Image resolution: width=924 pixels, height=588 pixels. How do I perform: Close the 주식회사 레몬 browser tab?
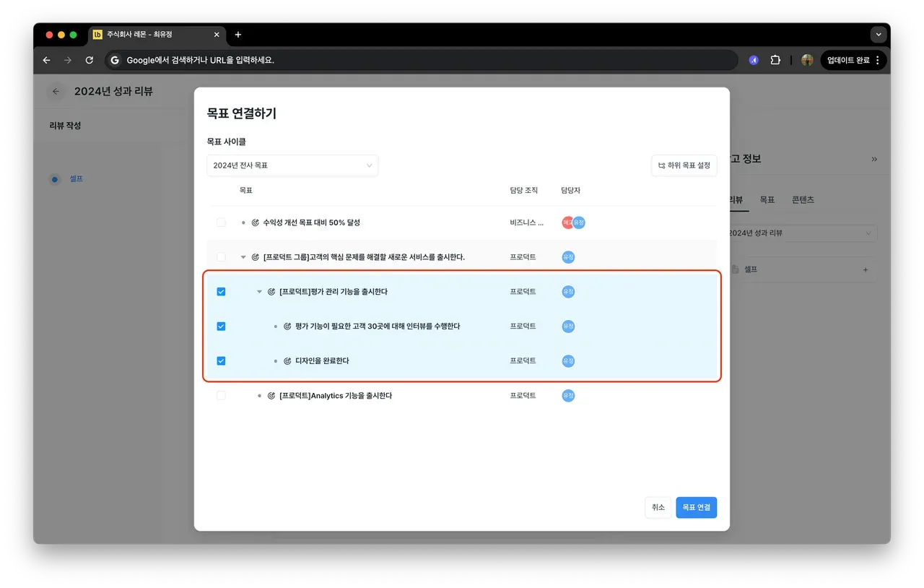(217, 35)
